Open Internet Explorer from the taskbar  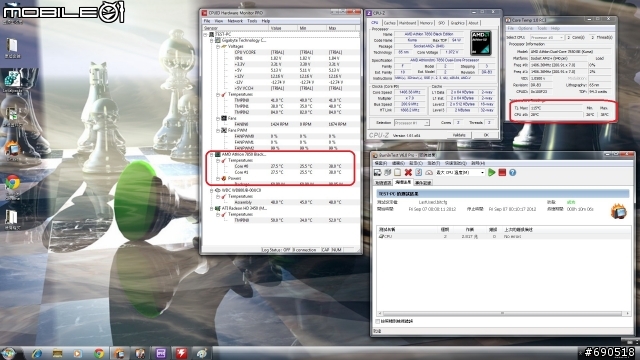tap(36, 353)
